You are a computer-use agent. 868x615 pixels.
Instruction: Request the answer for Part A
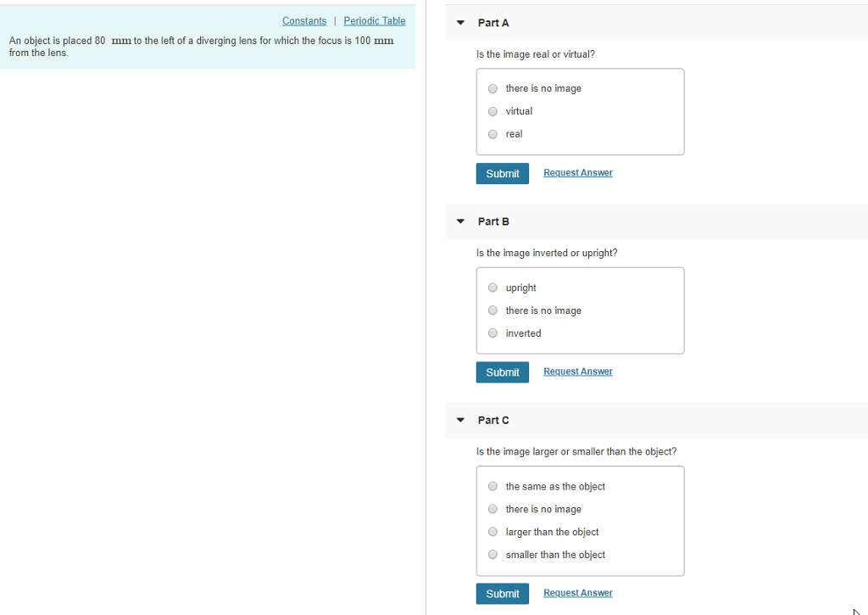pyautogui.click(x=577, y=172)
